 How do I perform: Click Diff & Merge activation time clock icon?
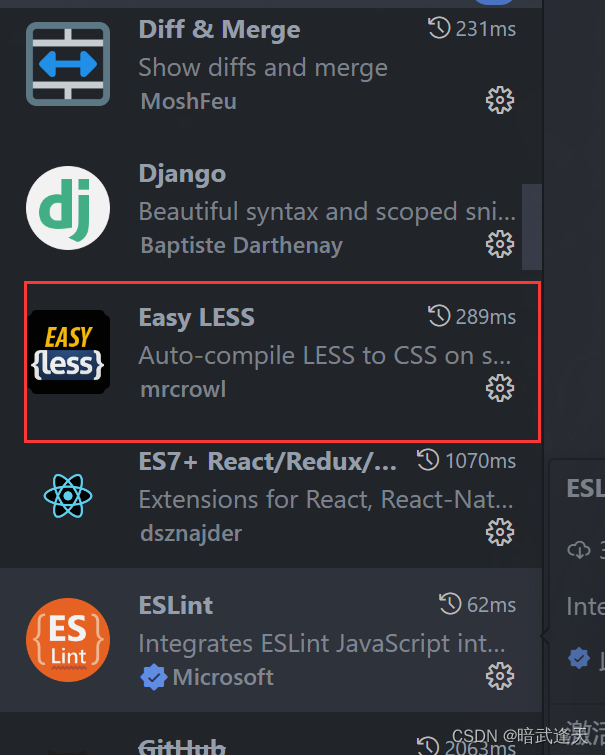[439, 28]
